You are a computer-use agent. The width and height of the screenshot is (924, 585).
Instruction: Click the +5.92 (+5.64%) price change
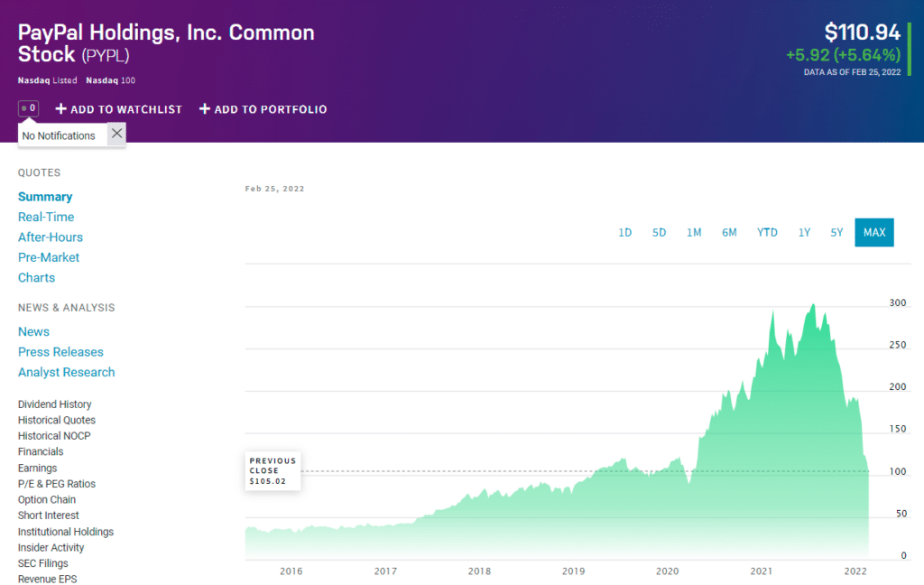tap(844, 55)
